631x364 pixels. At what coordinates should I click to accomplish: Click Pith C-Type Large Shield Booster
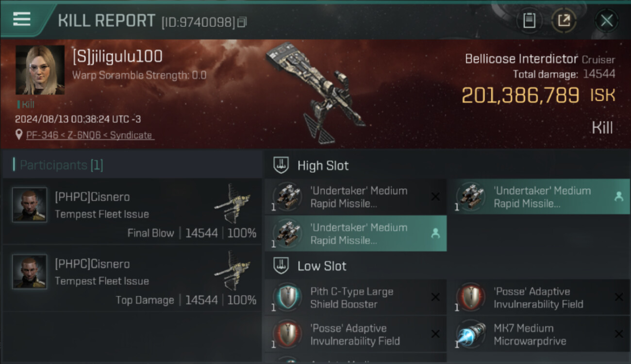tap(355, 298)
